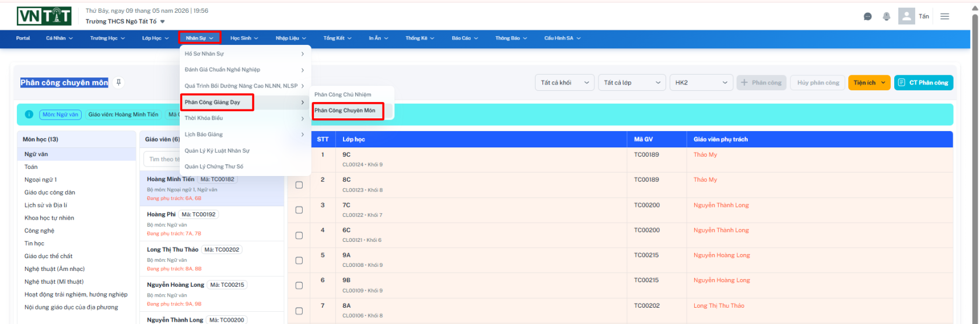This screenshot has height=324, width=980.
Task: Click the Môn: Ngữ văn tag
Action: point(60,114)
